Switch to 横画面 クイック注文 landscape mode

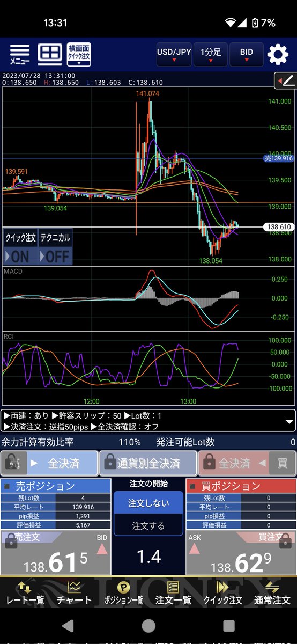(79, 54)
